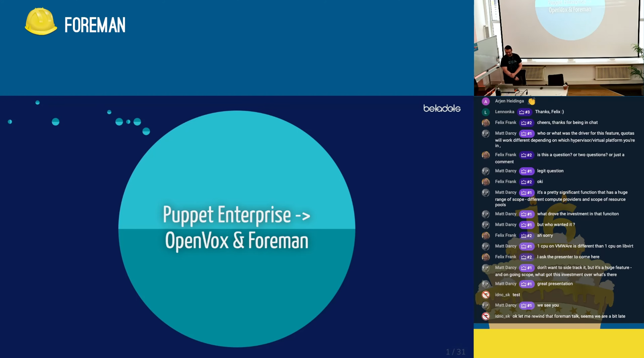The width and height of the screenshot is (644, 358).
Task: Click the betadots logo on the slide
Action: pos(442,108)
